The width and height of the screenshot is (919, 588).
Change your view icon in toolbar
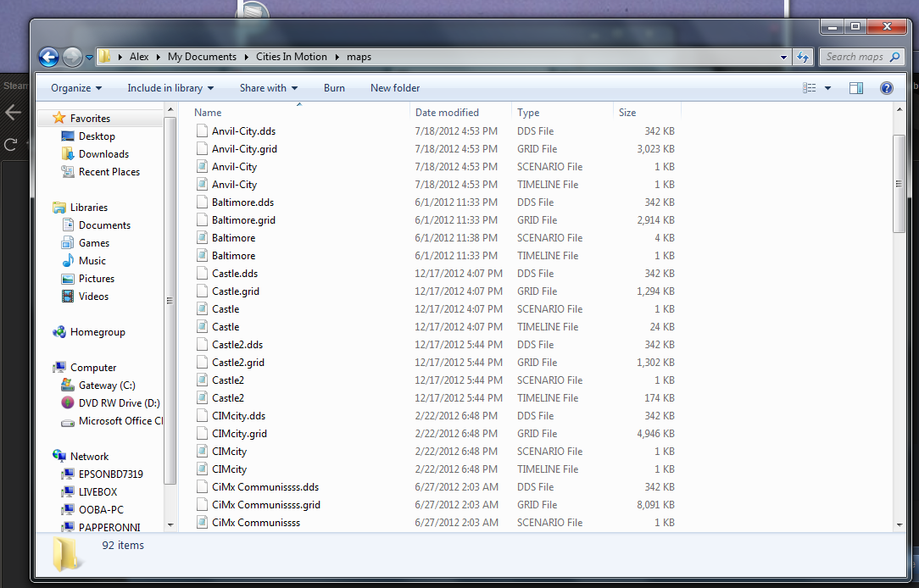tap(810, 88)
